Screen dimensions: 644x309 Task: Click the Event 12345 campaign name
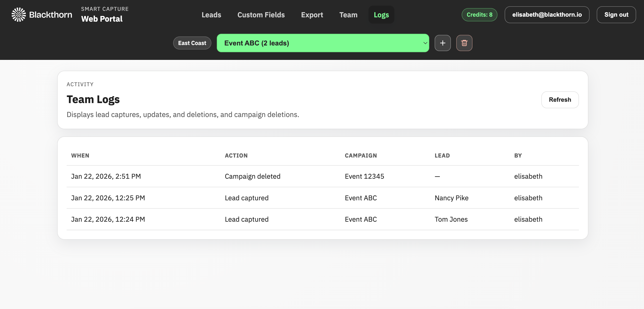[x=364, y=176]
